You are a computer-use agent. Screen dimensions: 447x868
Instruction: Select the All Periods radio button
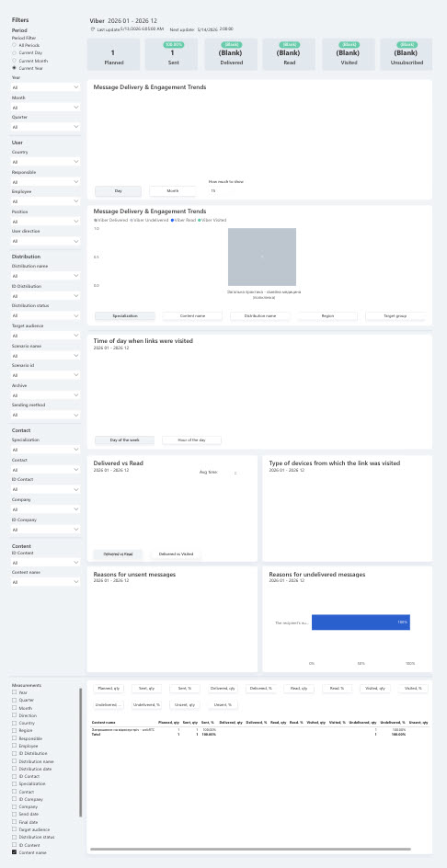click(x=15, y=45)
